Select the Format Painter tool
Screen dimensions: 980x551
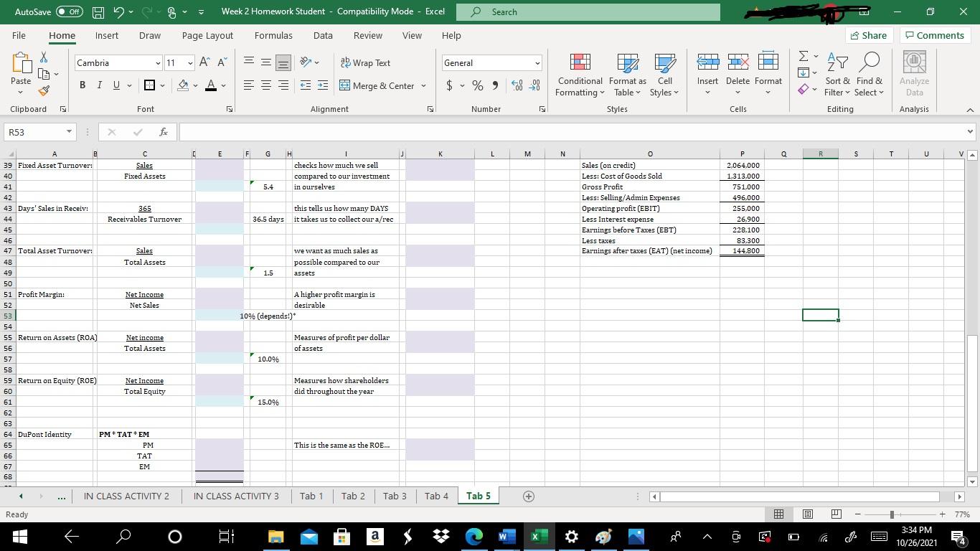pyautogui.click(x=42, y=90)
